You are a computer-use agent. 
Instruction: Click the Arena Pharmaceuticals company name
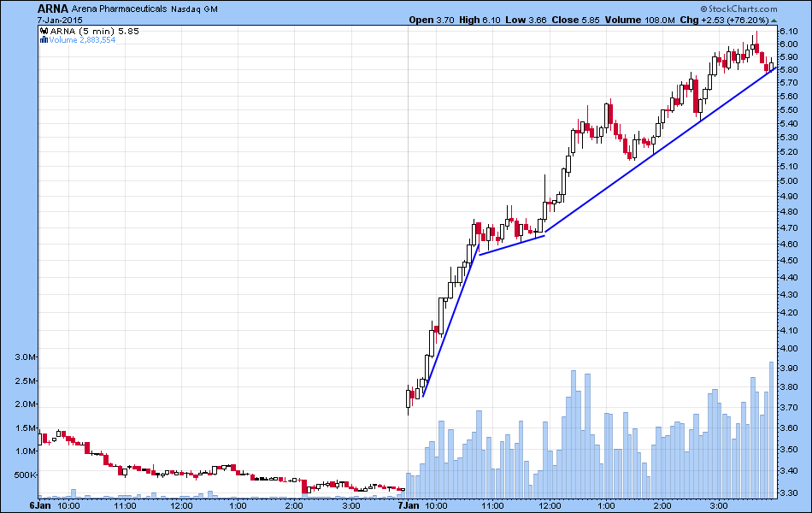pyautogui.click(x=119, y=9)
